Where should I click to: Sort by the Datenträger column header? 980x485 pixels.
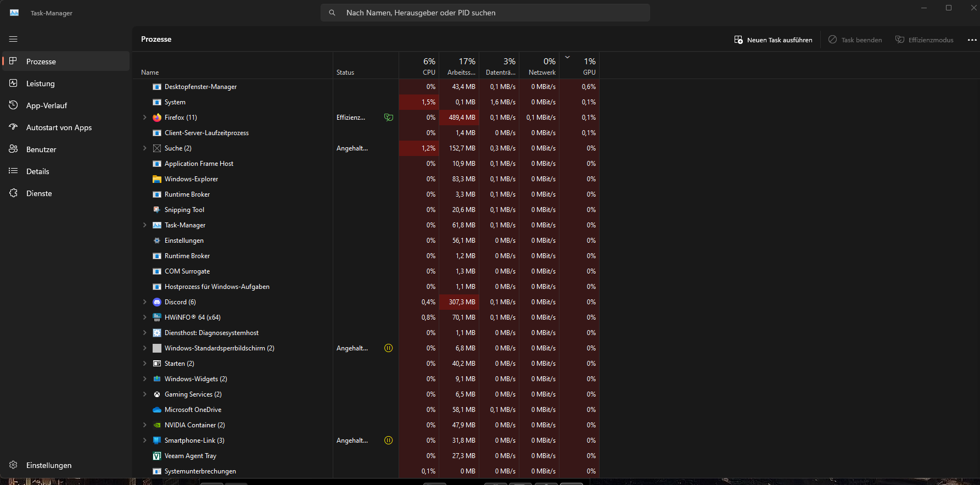[500, 66]
